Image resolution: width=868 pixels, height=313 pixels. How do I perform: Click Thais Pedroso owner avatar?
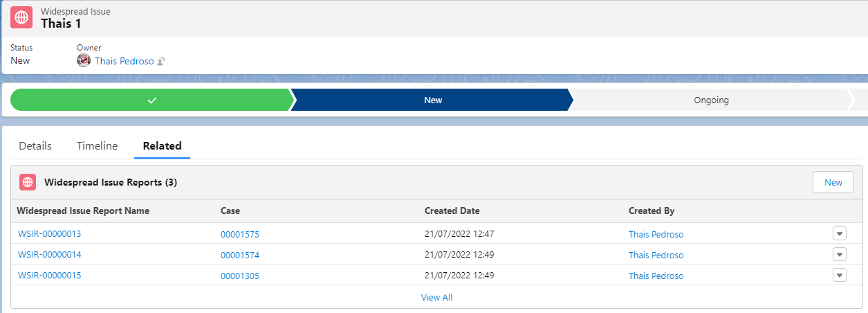(x=84, y=61)
